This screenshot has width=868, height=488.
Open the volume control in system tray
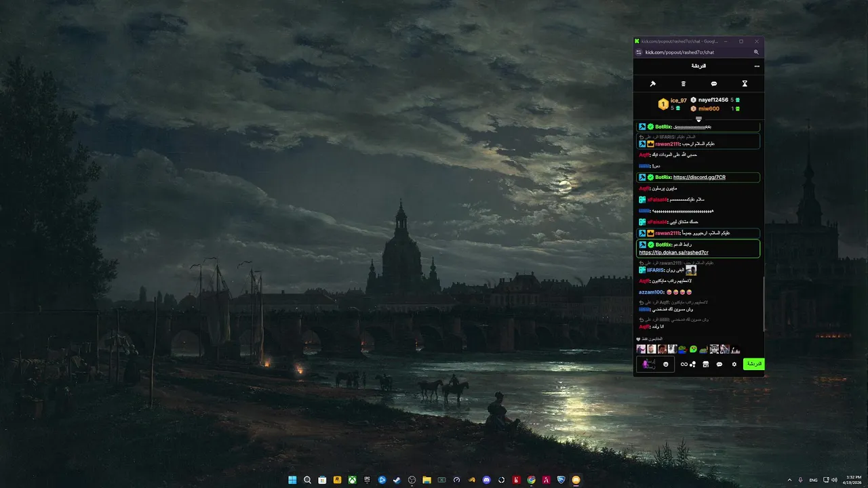click(x=833, y=480)
